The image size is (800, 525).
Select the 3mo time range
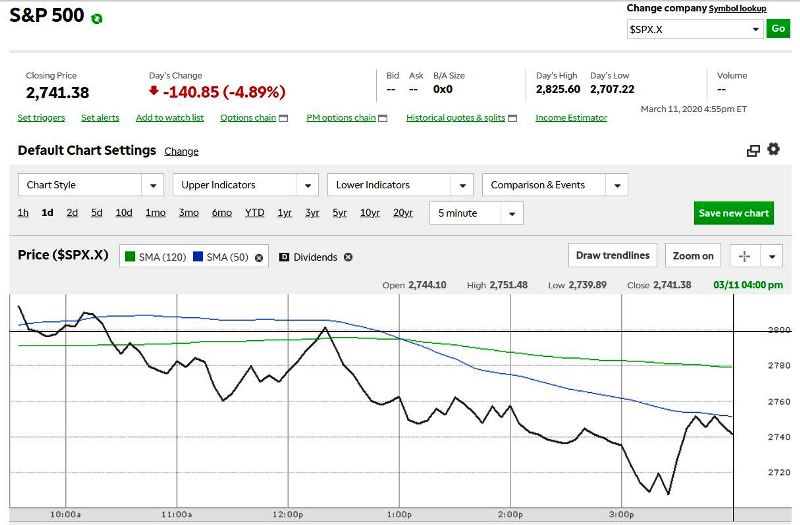click(189, 213)
